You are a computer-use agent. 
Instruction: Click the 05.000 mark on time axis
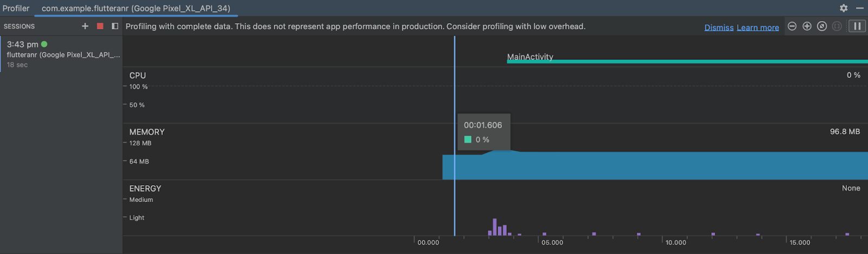(x=552, y=243)
